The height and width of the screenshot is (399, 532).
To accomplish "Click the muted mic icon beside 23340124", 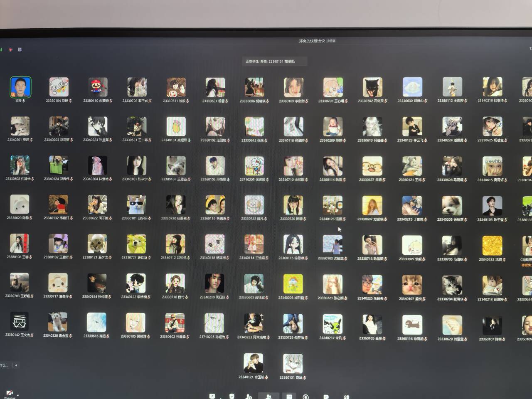I will click(71, 179).
